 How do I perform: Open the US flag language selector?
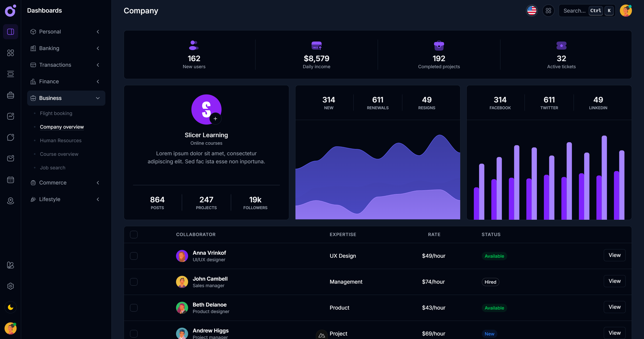coord(532,11)
